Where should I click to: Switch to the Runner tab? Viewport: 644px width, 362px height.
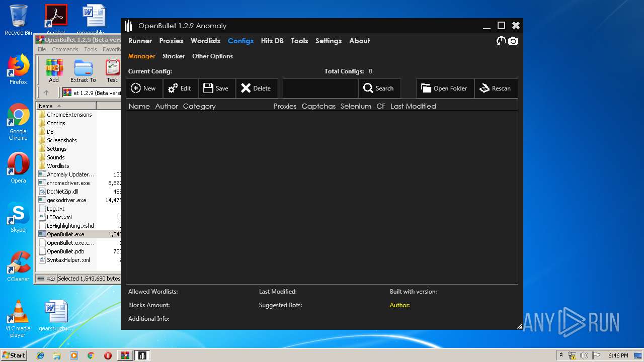coord(140,41)
